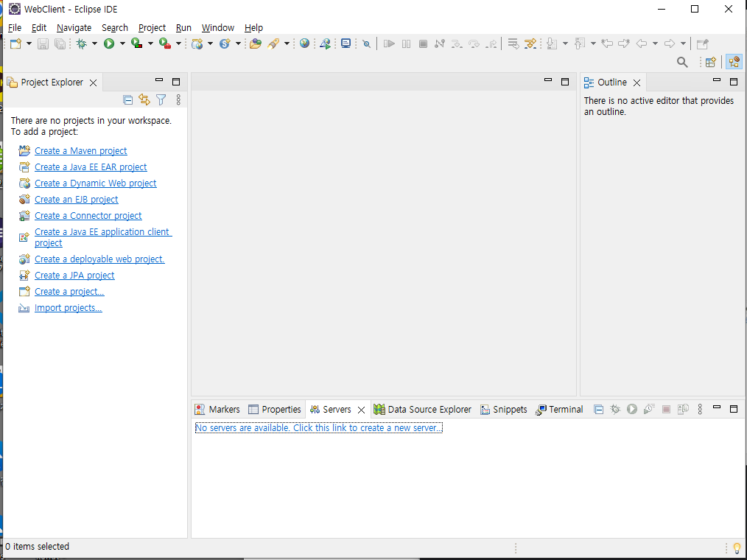Image resolution: width=747 pixels, height=560 pixels.
Task: Open the Search toolbar dropdown arrow
Action: tap(287, 44)
